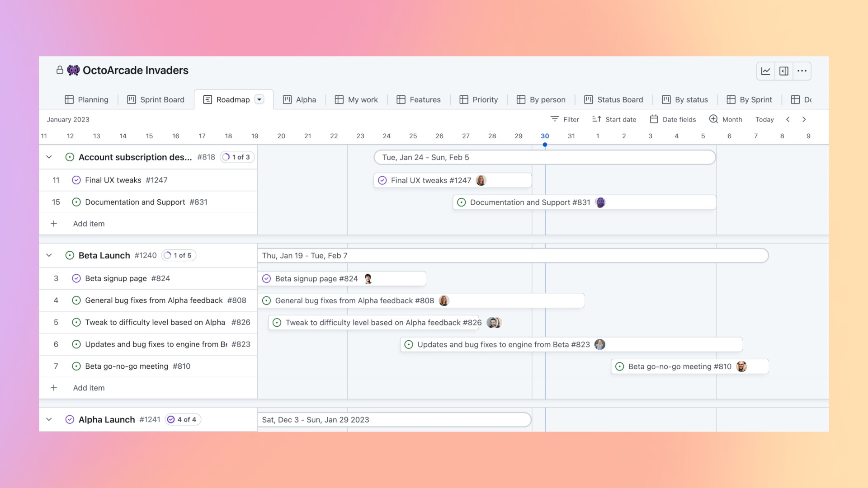Collapse the Beta Launch group
The height and width of the screenshot is (488, 868).
point(49,255)
